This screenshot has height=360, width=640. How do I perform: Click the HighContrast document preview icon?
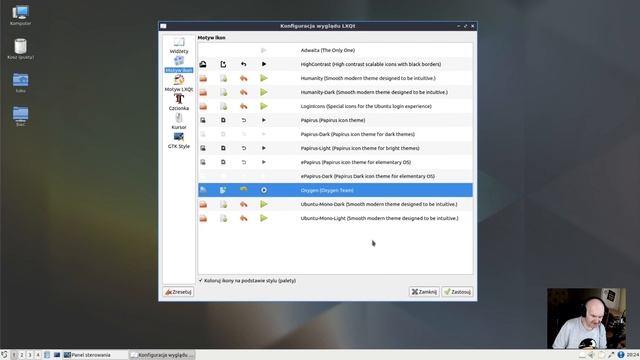click(x=223, y=64)
